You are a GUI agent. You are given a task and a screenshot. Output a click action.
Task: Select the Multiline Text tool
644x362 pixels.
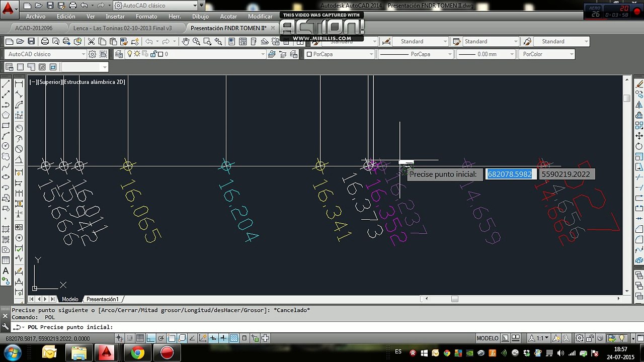point(6,271)
